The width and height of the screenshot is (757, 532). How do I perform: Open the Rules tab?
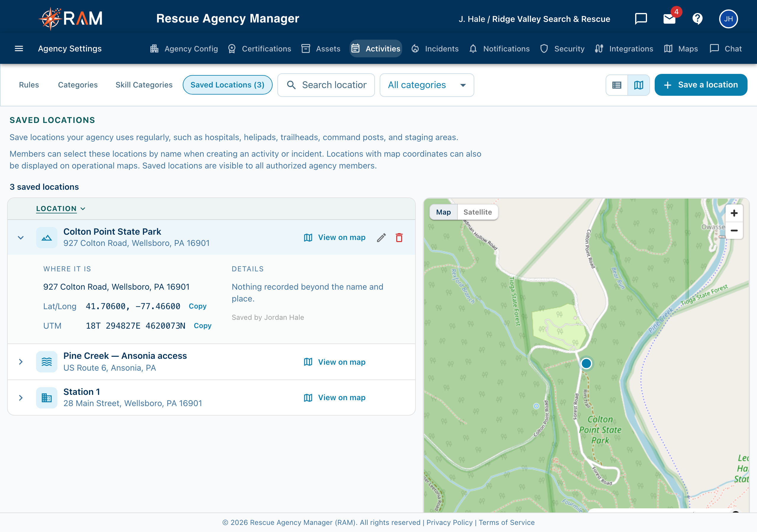tap(29, 85)
